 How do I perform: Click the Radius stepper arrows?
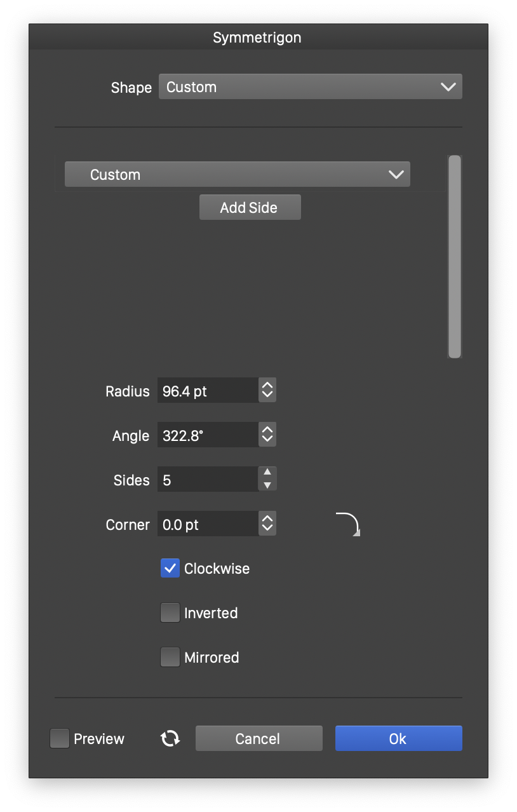267,390
